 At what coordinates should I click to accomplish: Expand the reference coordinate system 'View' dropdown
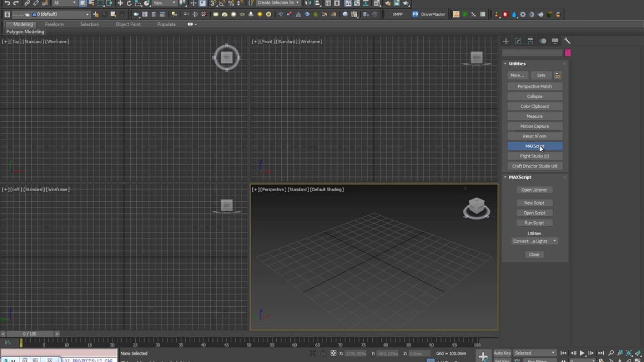click(165, 3)
